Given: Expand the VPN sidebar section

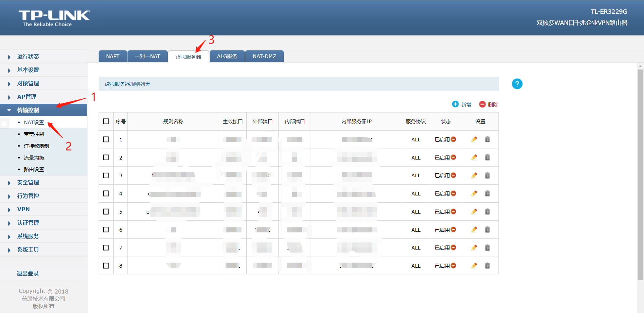Looking at the screenshot, I should pyautogui.click(x=23, y=209).
